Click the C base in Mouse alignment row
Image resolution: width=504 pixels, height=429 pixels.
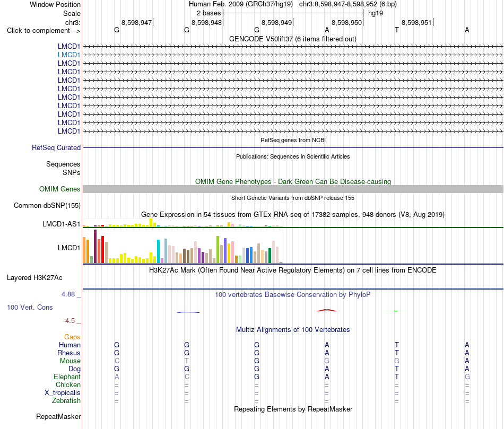pyautogui.click(x=117, y=361)
